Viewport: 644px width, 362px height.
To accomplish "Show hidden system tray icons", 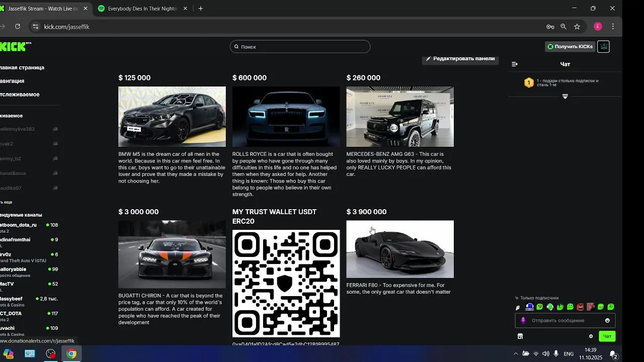I will 515,354.
